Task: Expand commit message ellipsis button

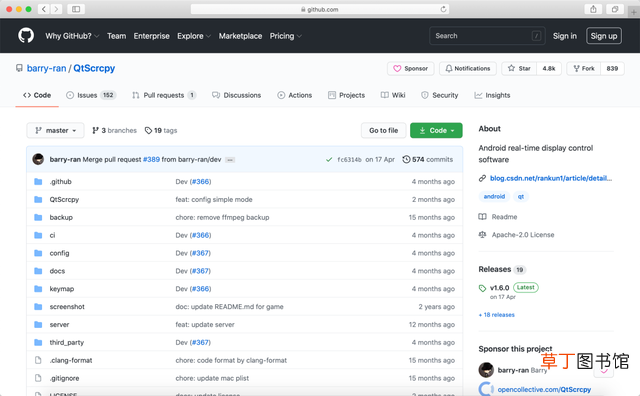Action: [x=230, y=160]
